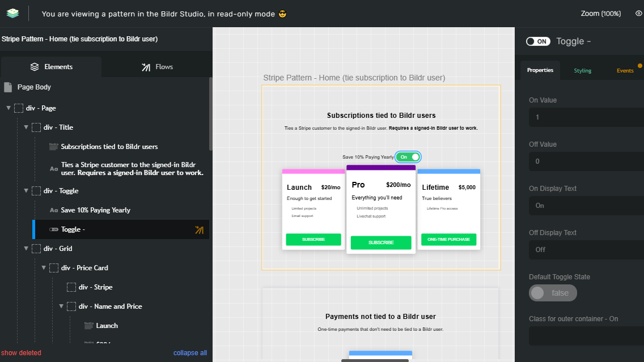Click the div - Grid container icon

click(x=36, y=249)
